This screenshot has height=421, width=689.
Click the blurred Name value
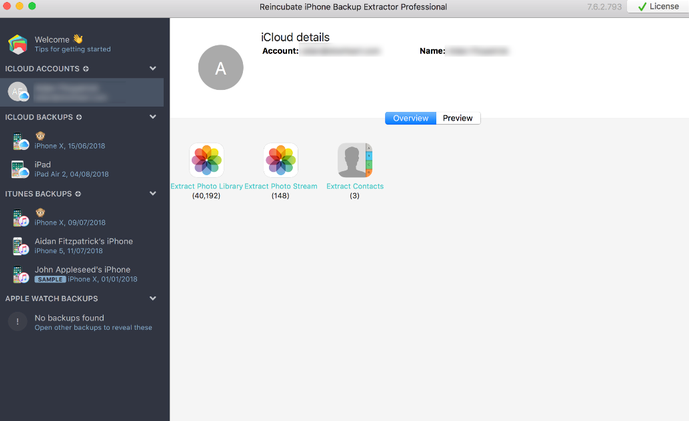[x=478, y=51]
